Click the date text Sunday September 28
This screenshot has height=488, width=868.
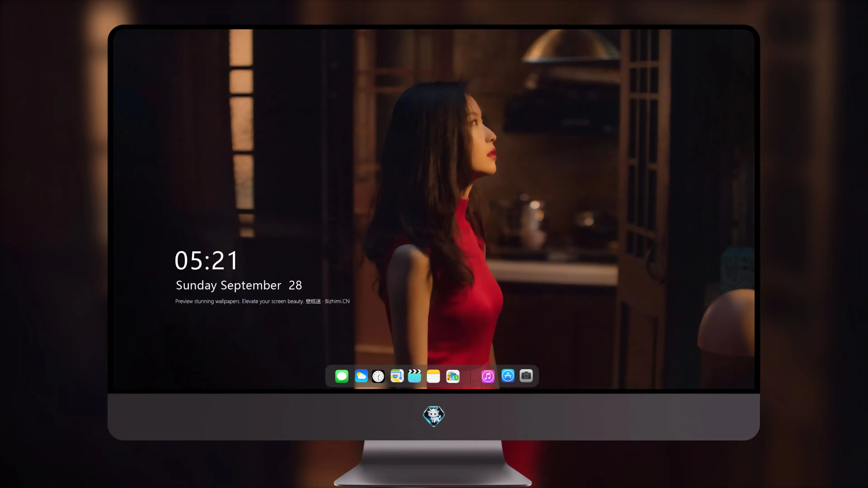(x=239, y=285)
